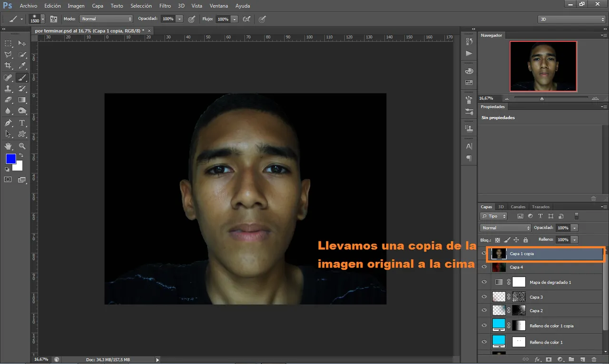Switch to the Canales tab
Viewport: 609px width, 364px height.
[518, 207]
